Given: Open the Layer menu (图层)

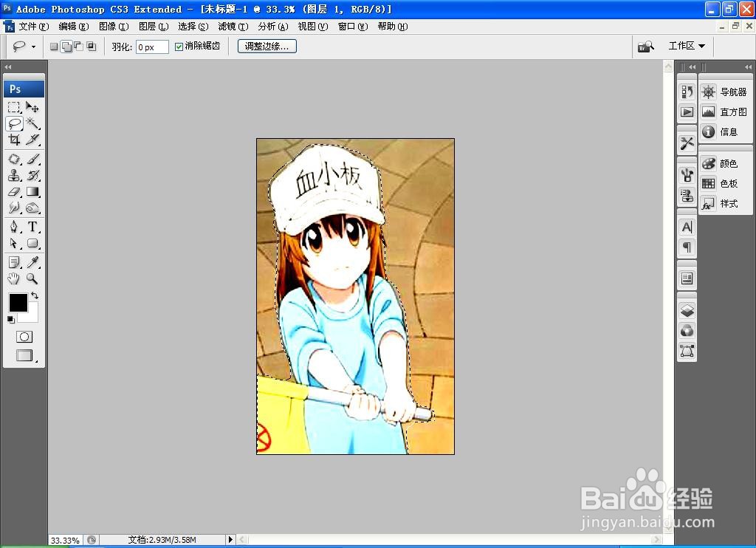Looking at the screenshot, I should pyautogui.click(x=154, y=27).
